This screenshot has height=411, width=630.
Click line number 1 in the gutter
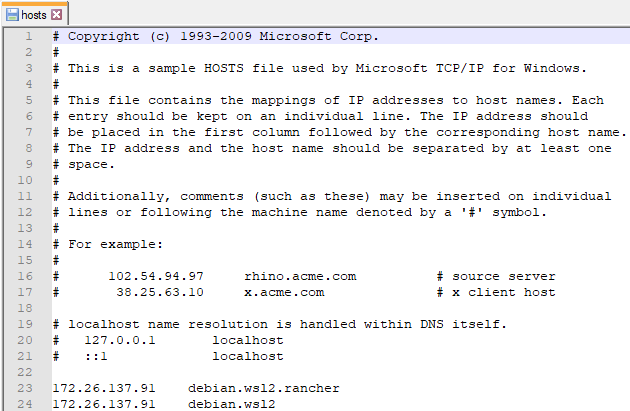29,36
